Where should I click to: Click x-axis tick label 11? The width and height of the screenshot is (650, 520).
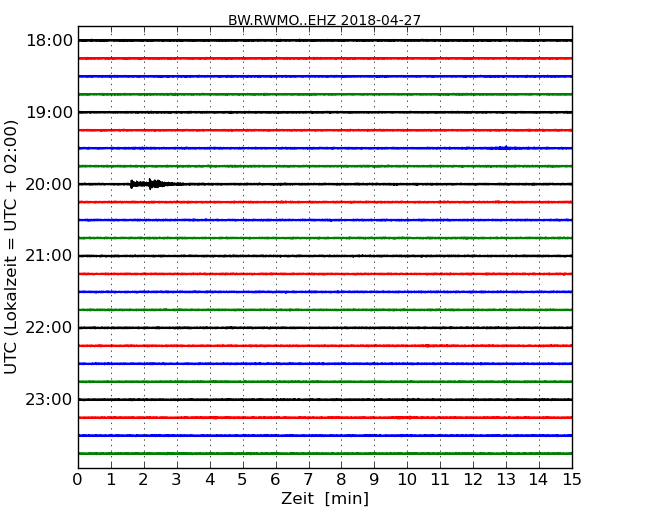440,480
